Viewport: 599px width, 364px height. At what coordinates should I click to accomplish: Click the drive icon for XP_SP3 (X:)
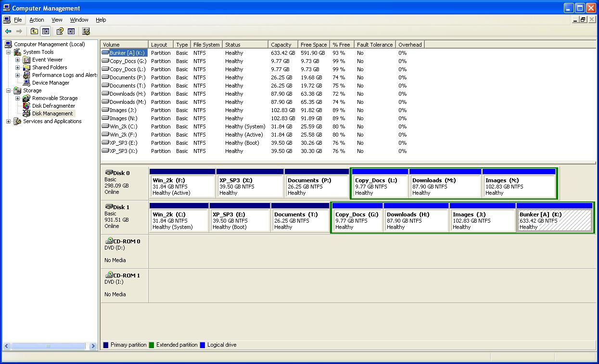tap(105, 151)
